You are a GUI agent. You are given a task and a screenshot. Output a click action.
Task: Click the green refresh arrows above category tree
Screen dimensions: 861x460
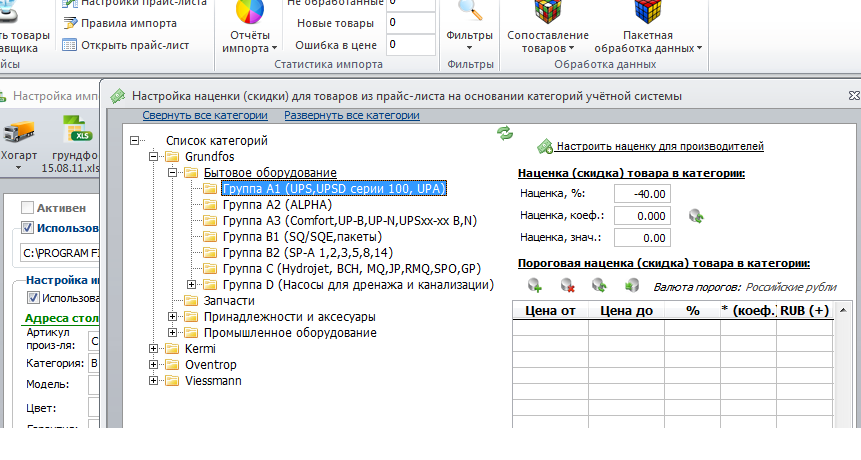pos(505,133)
